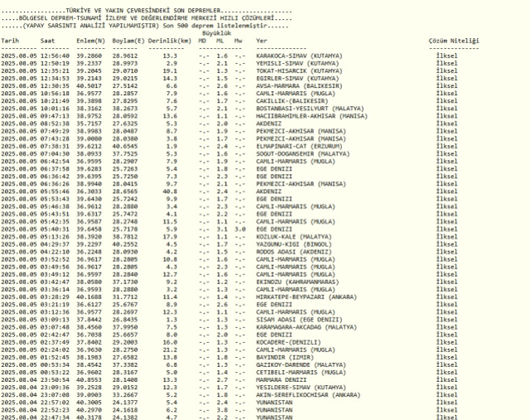
Task: Click the Tarih column header
Action: click(x=10, y=40)
